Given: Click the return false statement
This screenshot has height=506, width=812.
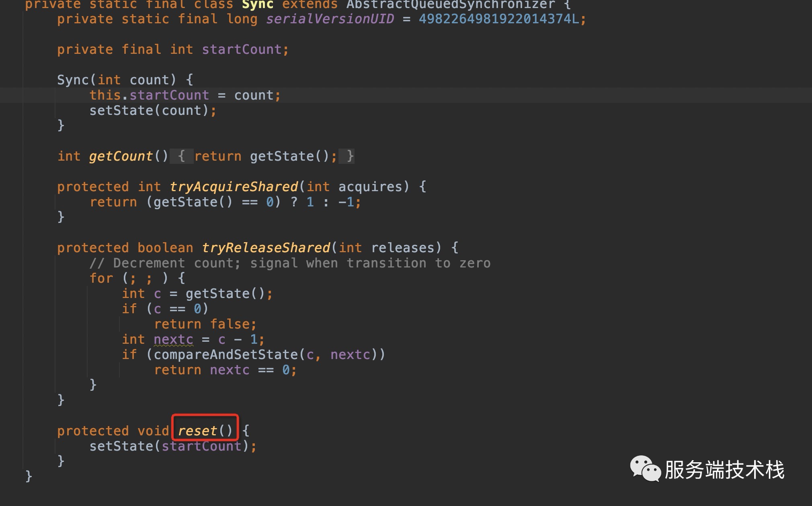Looking at the screenshot, I should (x=205, y=324).
